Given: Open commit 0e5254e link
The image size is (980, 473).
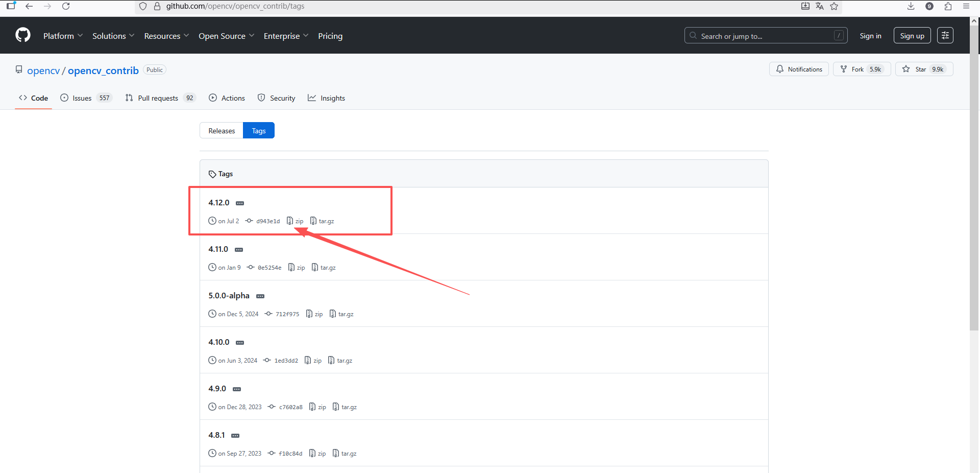Looking at the screenshot, I should 264,268.
